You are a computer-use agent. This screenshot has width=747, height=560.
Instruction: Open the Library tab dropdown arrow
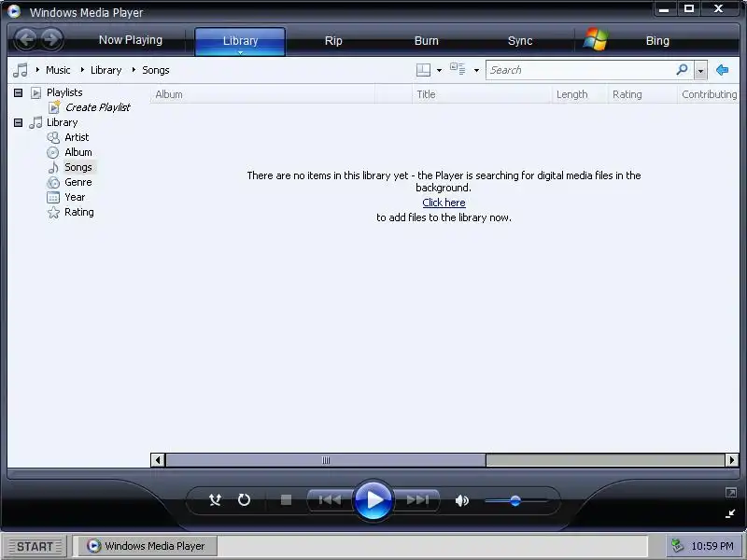click(241, 52)
